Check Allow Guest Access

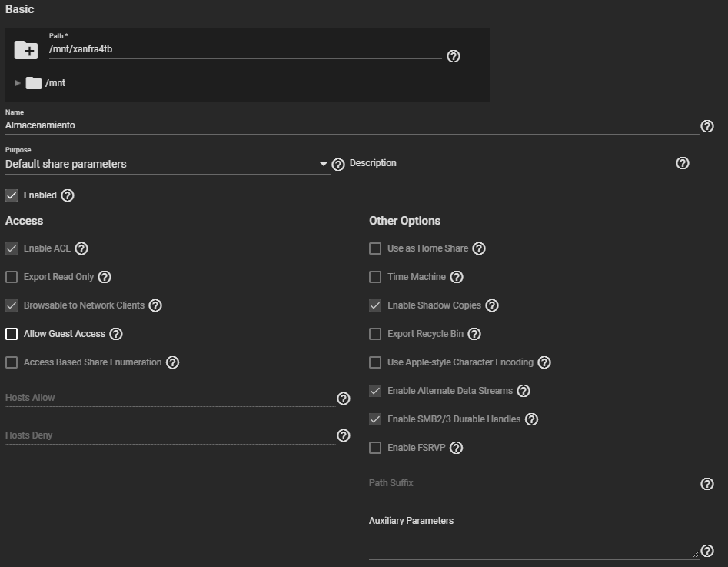click(x=12, y=334)
